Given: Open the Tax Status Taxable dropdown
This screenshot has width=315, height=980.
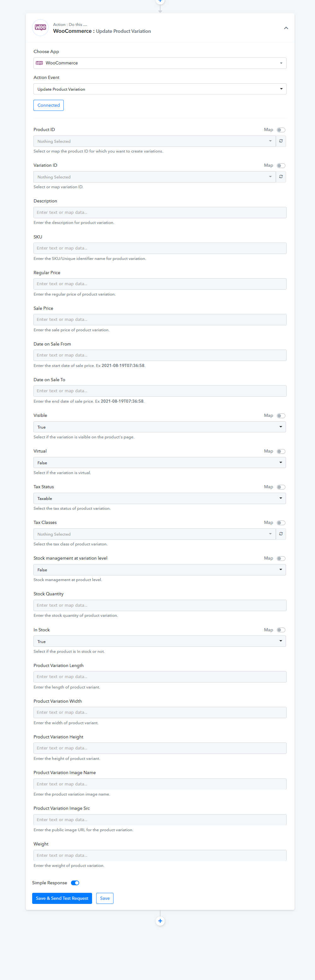Looking at the screenshot, I should pos(160,498).
